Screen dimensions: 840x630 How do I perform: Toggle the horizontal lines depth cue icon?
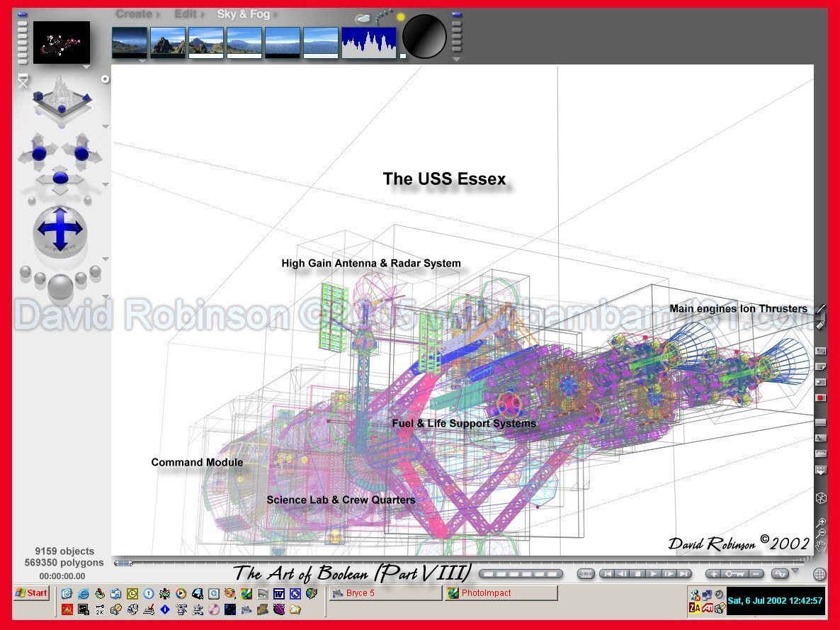(820, 422)
